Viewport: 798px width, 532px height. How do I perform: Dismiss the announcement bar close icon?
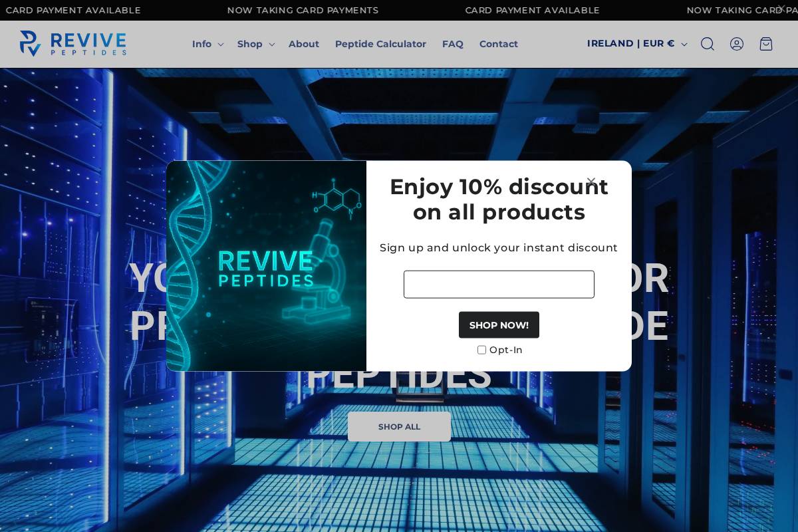tap(781, 8)
